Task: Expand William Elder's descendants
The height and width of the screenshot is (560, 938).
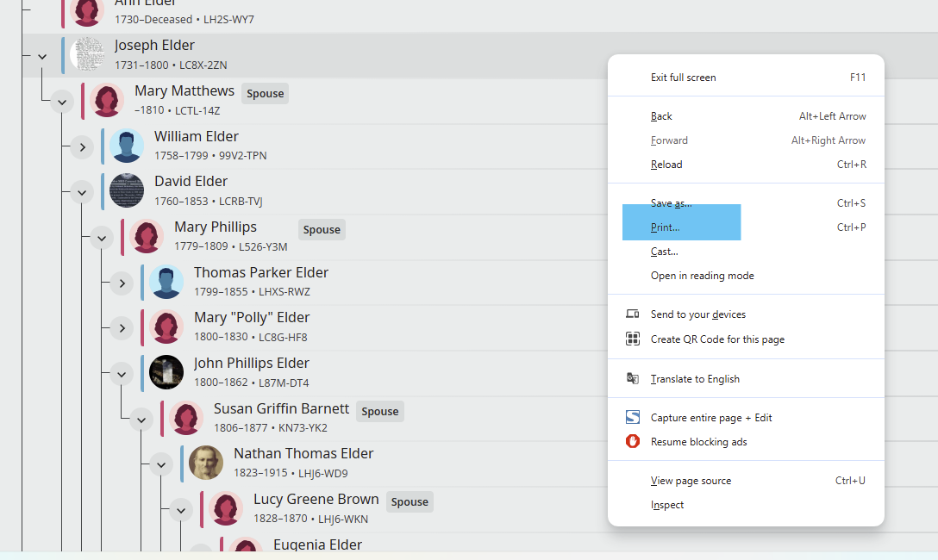Action: click(82, 147)
